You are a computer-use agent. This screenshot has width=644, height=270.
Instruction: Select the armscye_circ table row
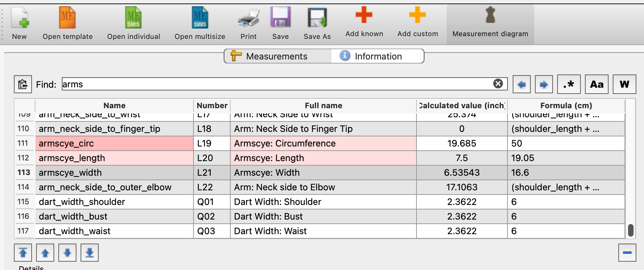click(x=114, y=143)
